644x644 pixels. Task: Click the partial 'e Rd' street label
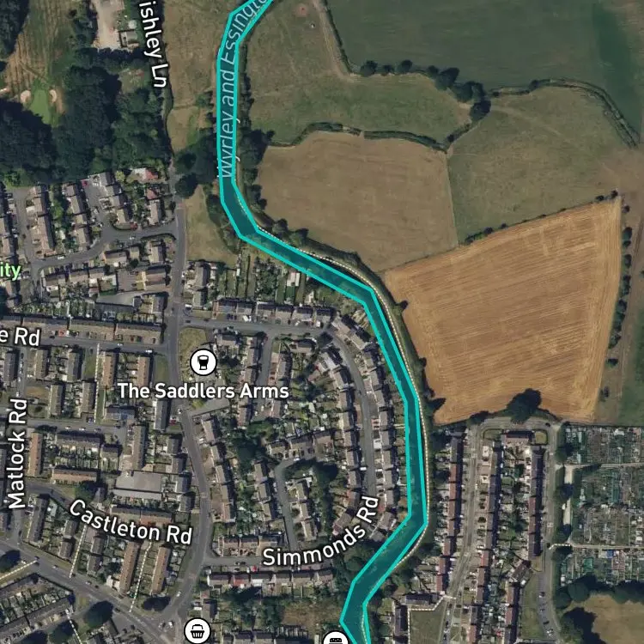coord(20,337)
